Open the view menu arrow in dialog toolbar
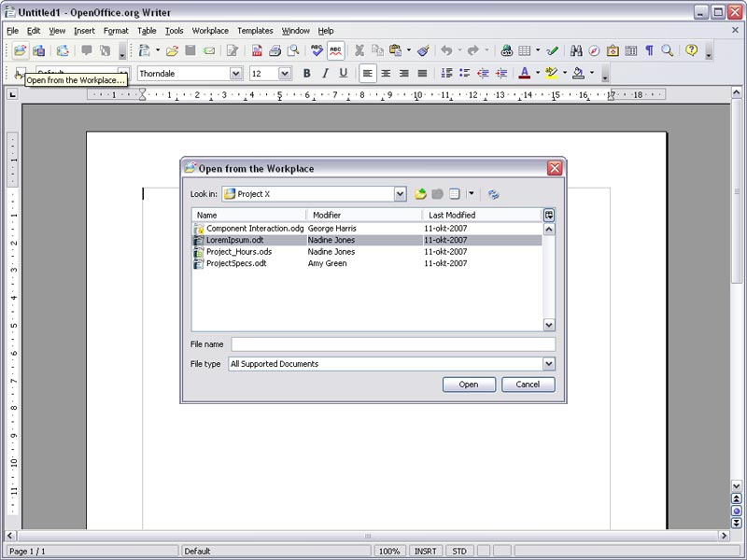Viewport: 747px width, 560px height. [472, 194]
